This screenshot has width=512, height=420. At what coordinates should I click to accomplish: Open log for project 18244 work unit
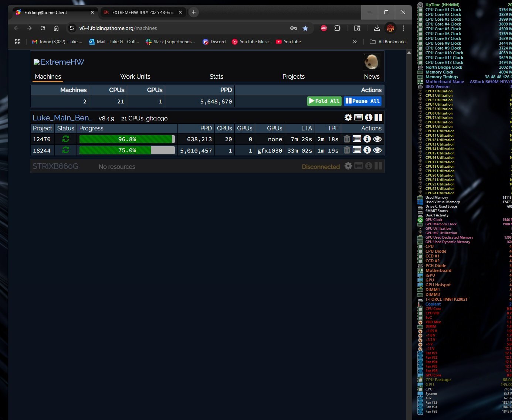pos(357,150)
